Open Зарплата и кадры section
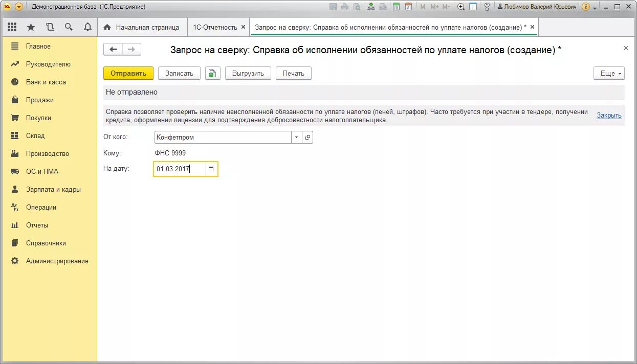Screen dimensions: 637x364 pyautogui.click(x=49, y=189)
